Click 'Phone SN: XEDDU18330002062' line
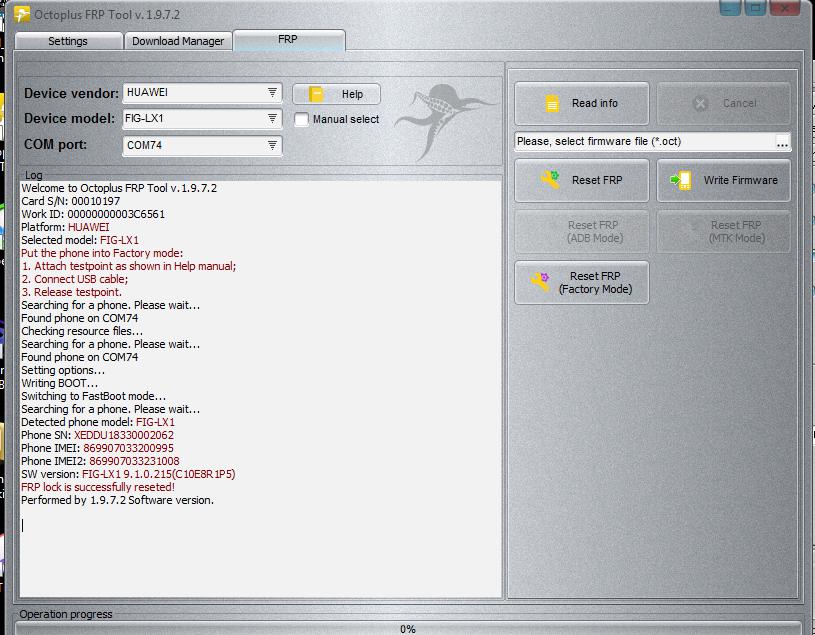This screenshot has height=635, width=815. [x=98, y=435]
